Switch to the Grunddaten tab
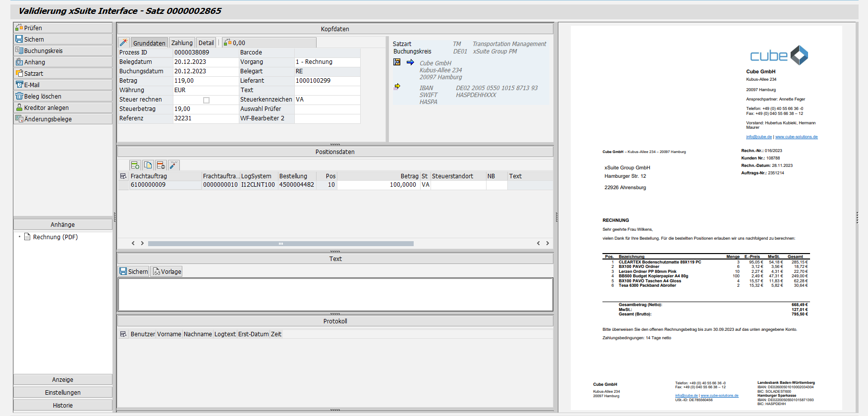 point(149,43)
